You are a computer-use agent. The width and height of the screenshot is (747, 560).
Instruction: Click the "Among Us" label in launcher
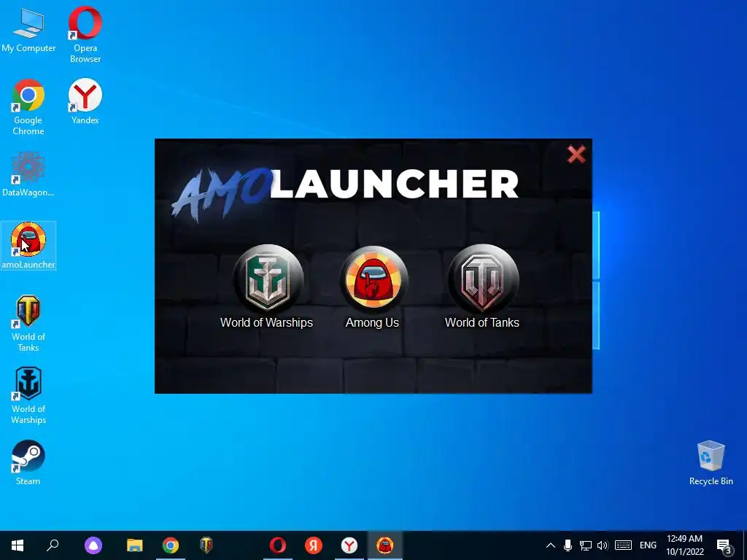click(x=372, y=322)
